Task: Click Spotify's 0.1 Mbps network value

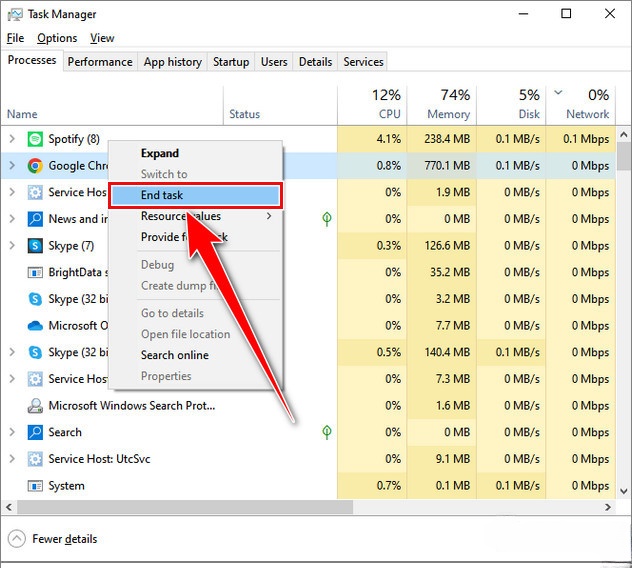Action: (586, 139)
